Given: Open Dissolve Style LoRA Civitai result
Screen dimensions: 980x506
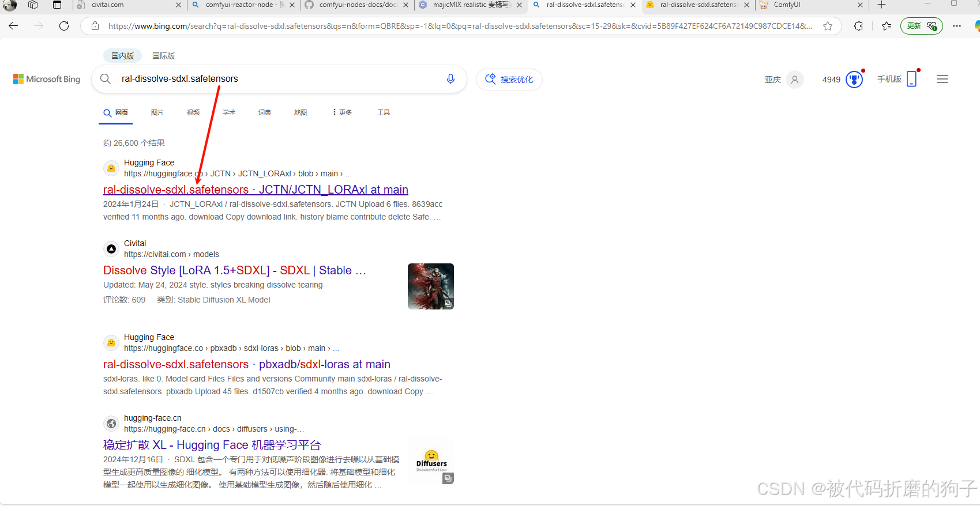Looking at the screenshot, I should coord(235,270).
